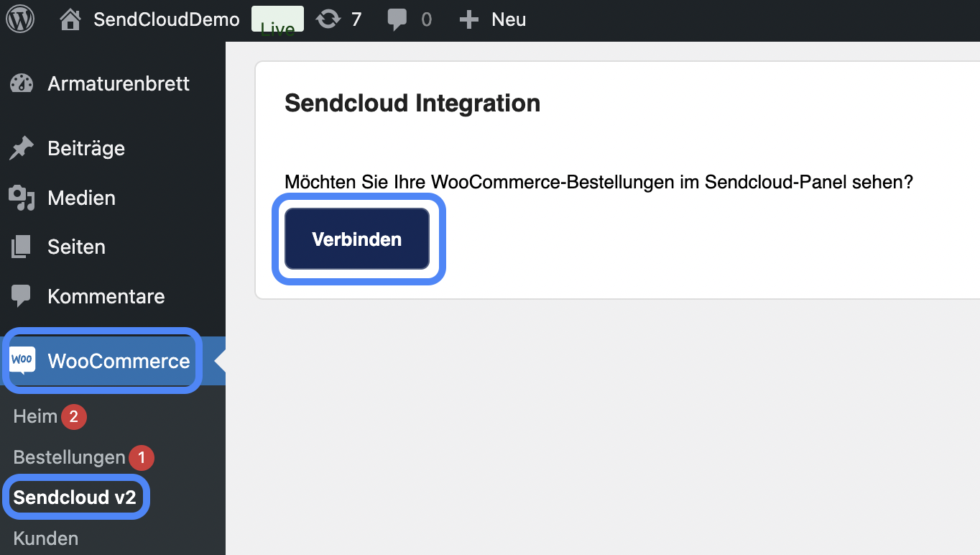Click the red badge 1 next to Bestellungen
980x555 pixels.
click(x=142, y=457)
